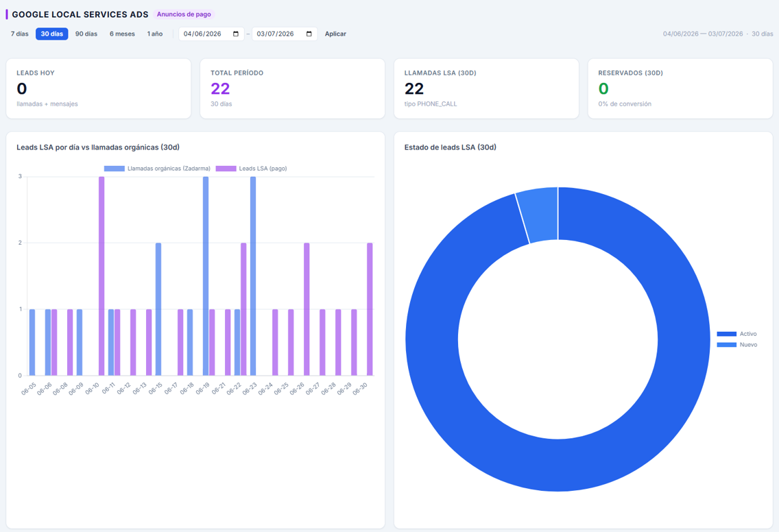Click the date range summary in top right

point(718,34)
